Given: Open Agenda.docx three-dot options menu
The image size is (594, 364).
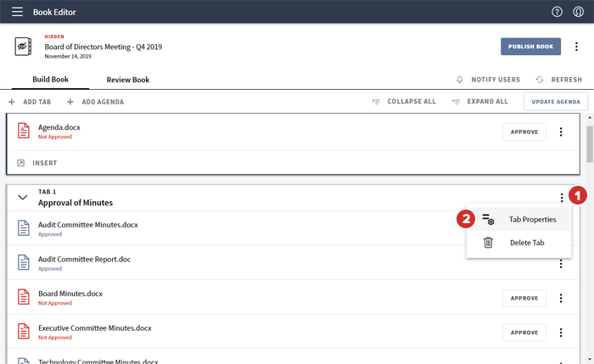Looking at the screenshot, I should pyautogui.click(x=561, y=132).
